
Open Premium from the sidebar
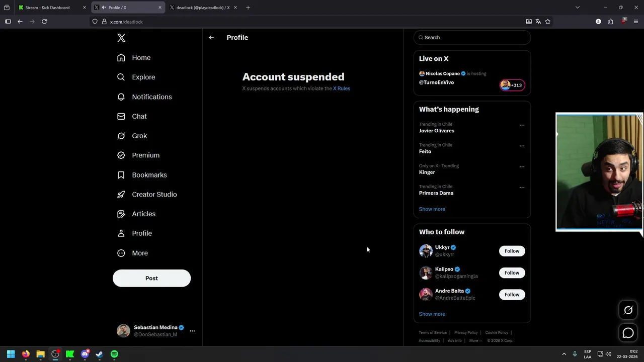pyautogui.click(x=138, y=155)
